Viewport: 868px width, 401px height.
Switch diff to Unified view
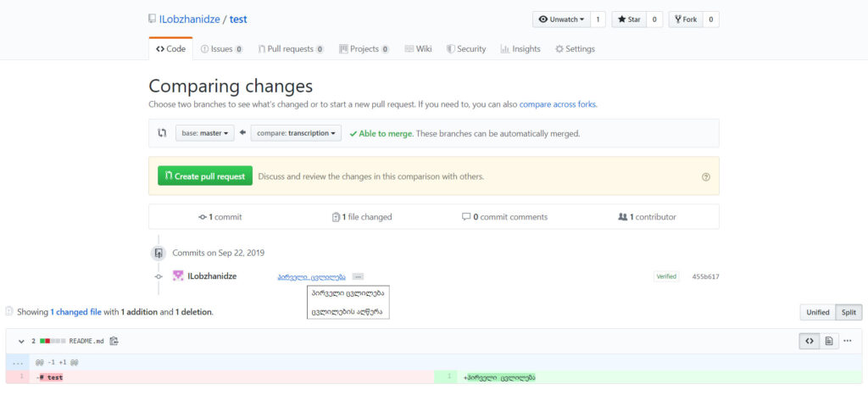817,312
